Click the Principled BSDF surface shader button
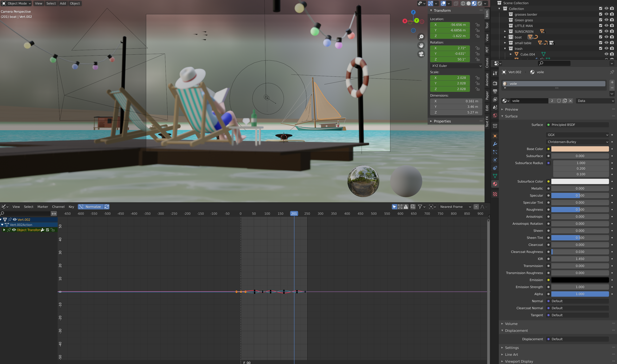 tap(577, 125)
